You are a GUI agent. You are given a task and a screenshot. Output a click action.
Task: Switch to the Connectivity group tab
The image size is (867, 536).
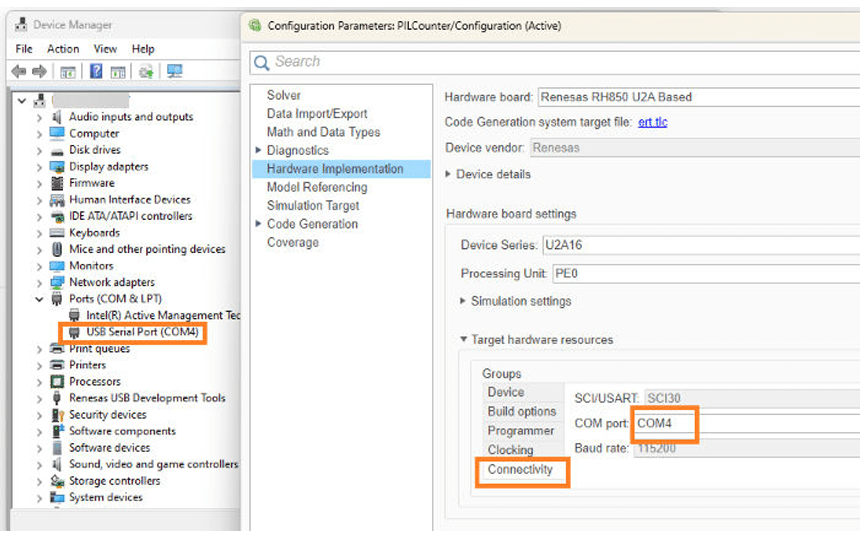click(x=520, y=470)
